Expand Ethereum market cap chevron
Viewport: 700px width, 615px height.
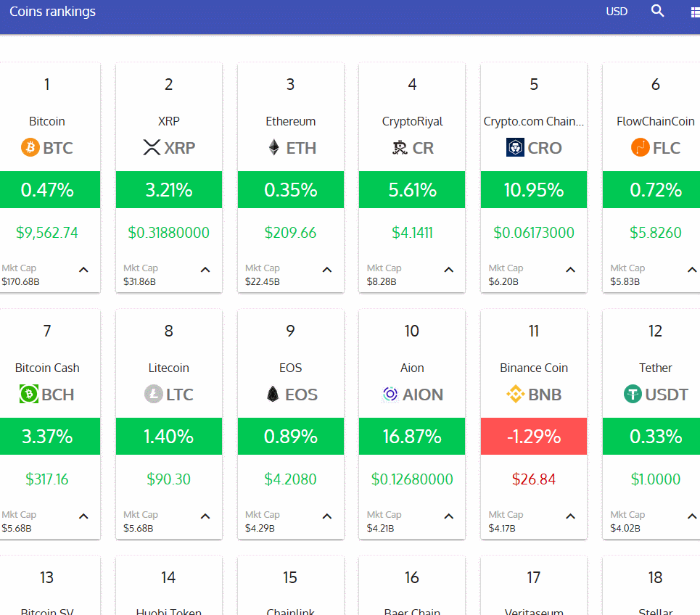(x=327, y=270)
